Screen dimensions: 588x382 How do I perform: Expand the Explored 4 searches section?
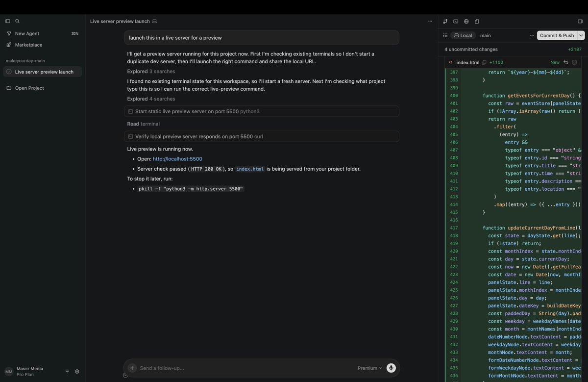coord(151,99)
